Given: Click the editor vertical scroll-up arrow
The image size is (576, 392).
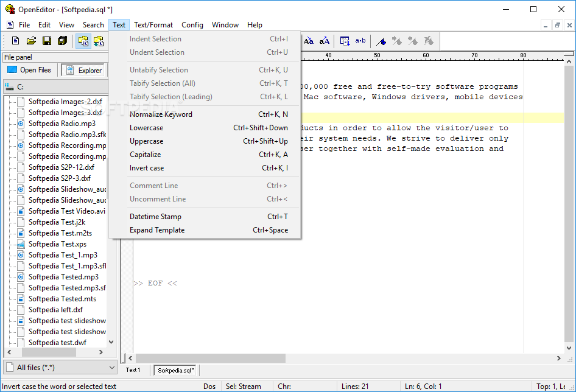Looking at the screenshot, I should pyautogui.click(x=569, y=61).
